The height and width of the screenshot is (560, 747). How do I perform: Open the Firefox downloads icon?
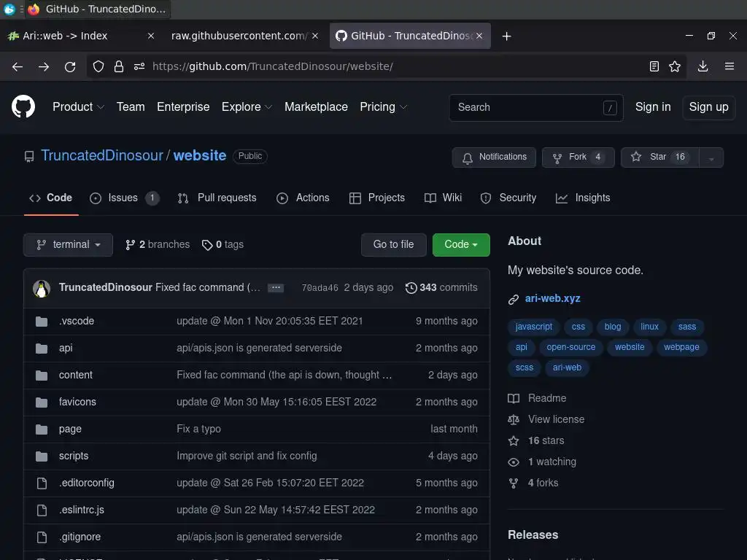click(703, 66)
